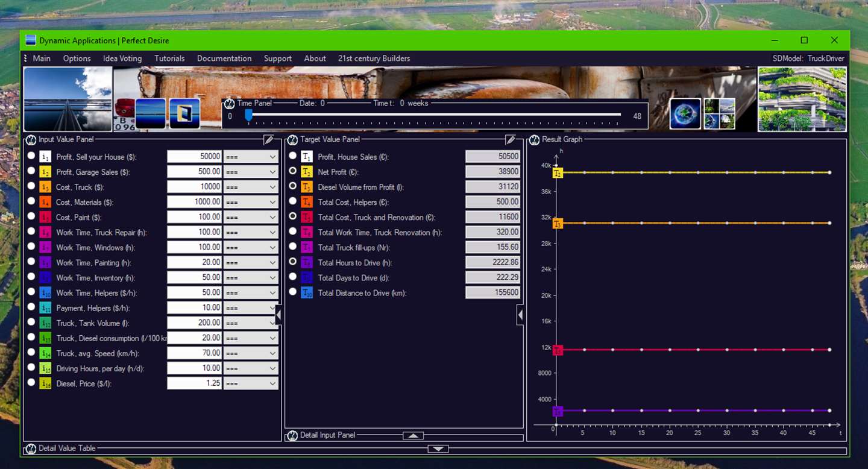Collapse the Target Value Panel side arrow
The width and height of the screenshot is (868, 469).
coord(520,315)
